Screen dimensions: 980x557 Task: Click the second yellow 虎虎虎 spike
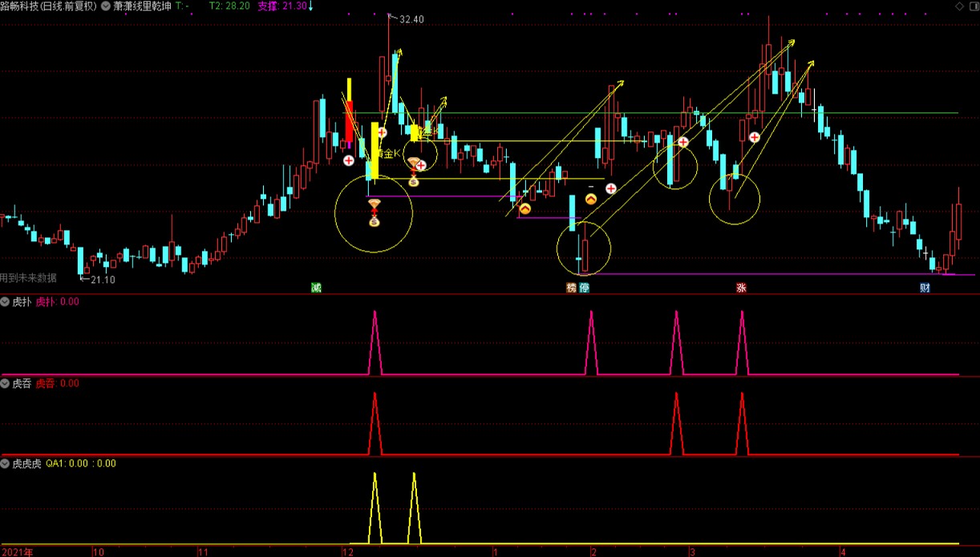coord(415,507)
